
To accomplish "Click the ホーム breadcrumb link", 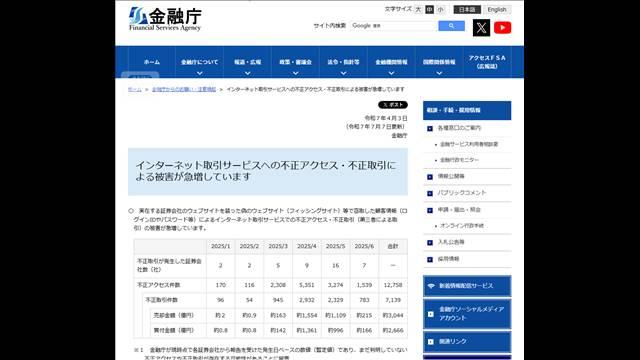I will pos(135,89).
